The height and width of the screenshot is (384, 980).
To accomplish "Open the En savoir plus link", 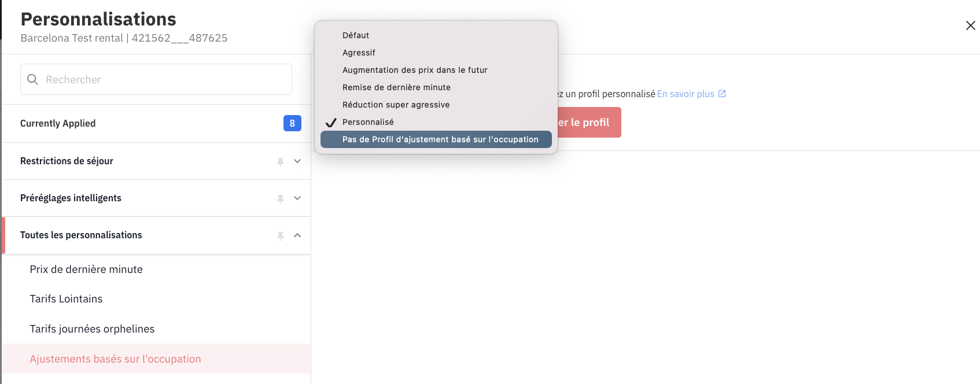I will point(686,94).
